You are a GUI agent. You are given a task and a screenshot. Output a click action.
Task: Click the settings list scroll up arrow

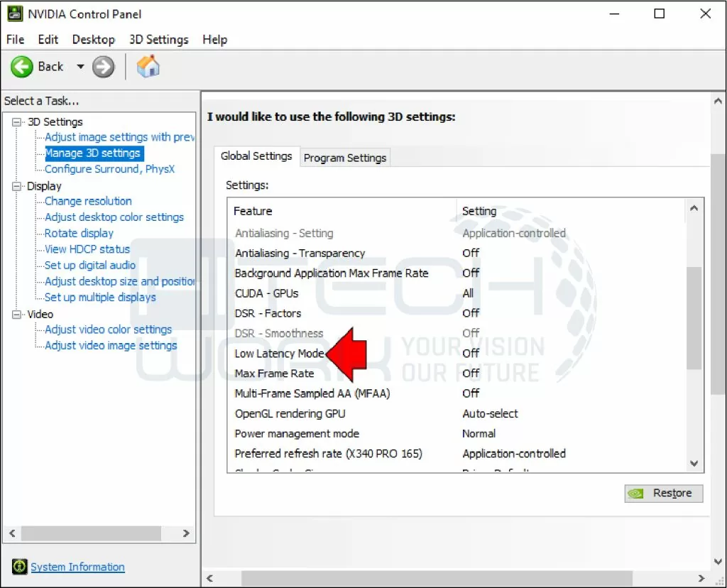pos(694,208)
